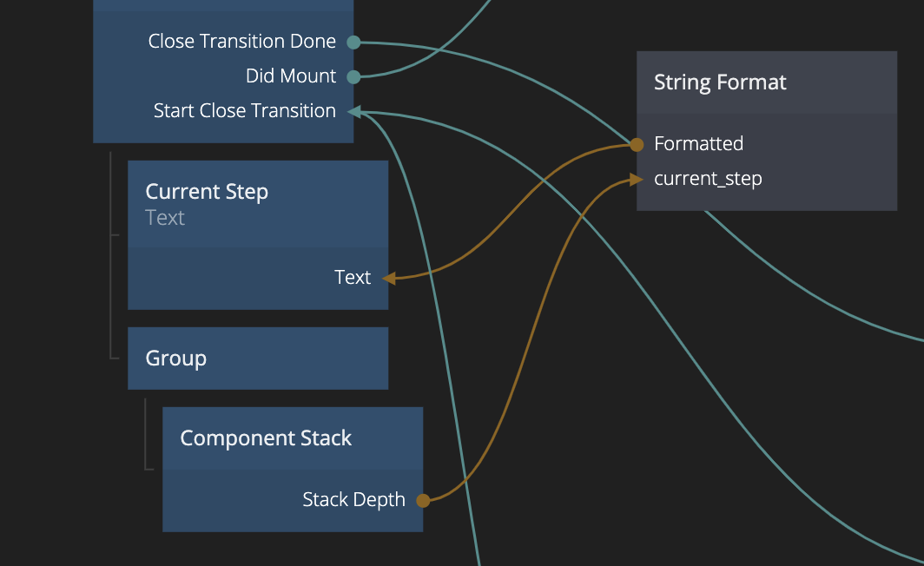Click the "Start Close Transition" port label
Viewport: 924px width, 566px height.
tap(244, 111)
